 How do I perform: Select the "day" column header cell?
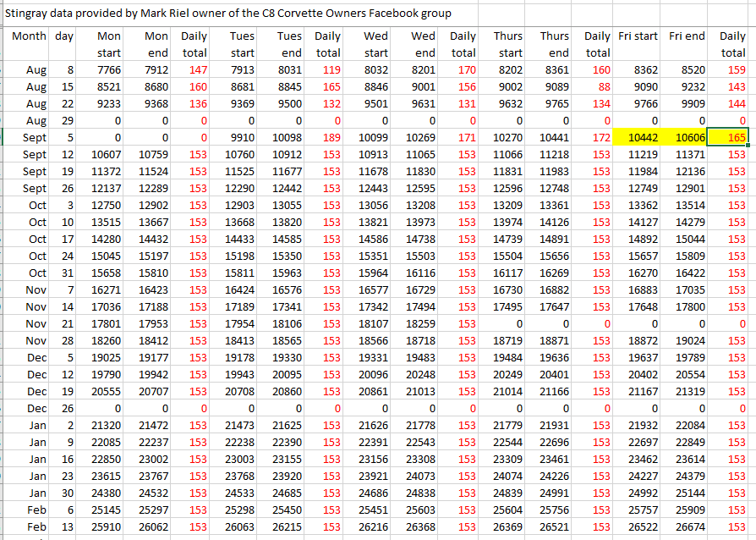pyautogui.click(x=63, y=36)
